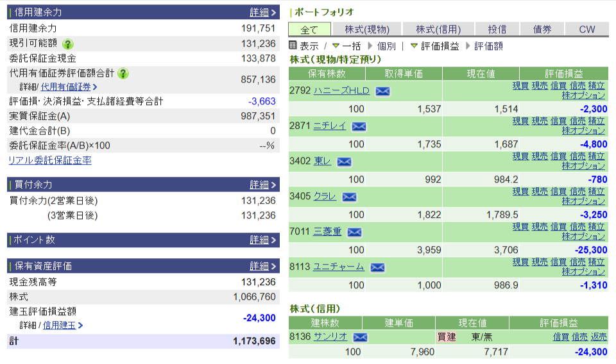Screen dimensions: 616x364
Task: Click the mail icon next to サンリオ
Action: [x=360, y=337]
